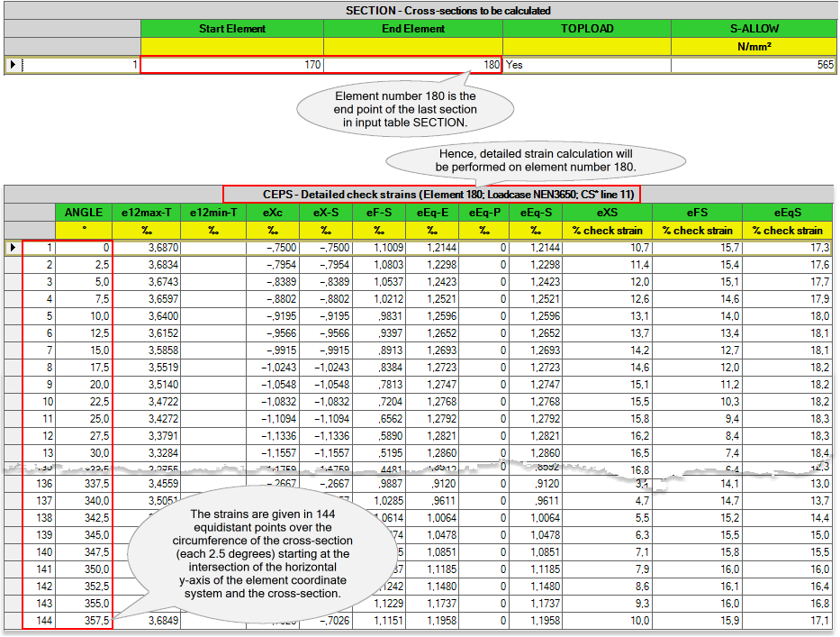Click the TOPLOAD cell showing Yes
840x637 pixels.
coord(586,65)
